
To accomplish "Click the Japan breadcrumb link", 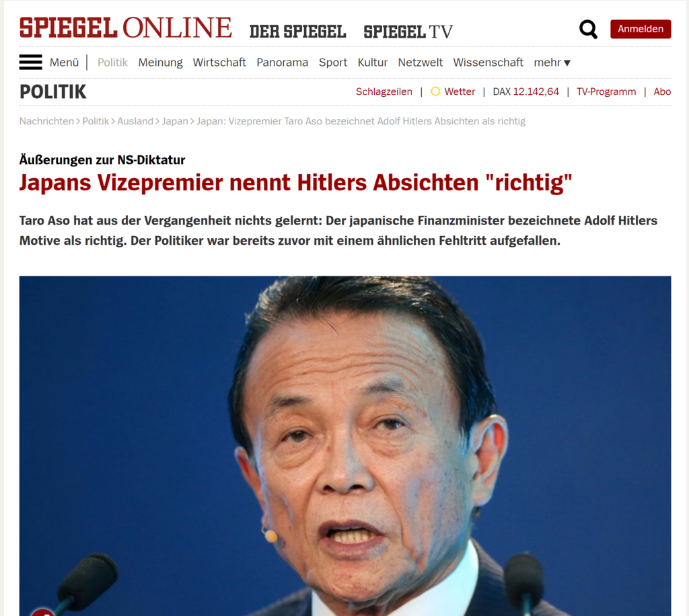I will (174, 121).
